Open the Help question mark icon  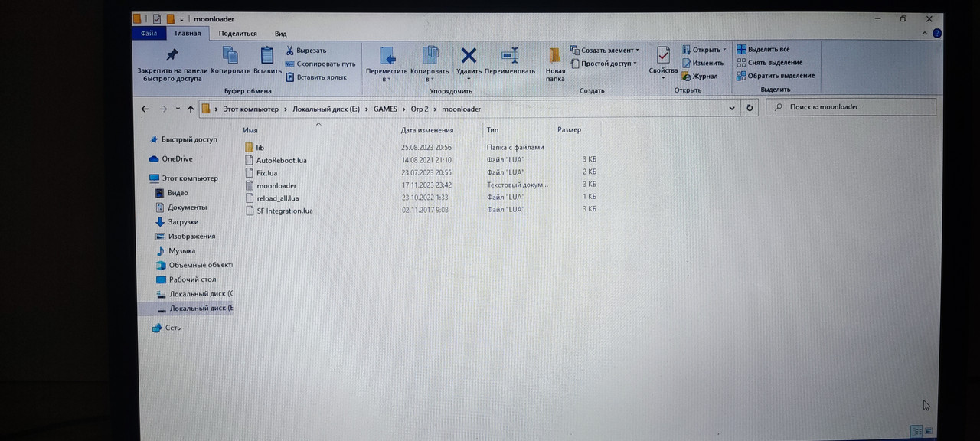click(937, 34)
